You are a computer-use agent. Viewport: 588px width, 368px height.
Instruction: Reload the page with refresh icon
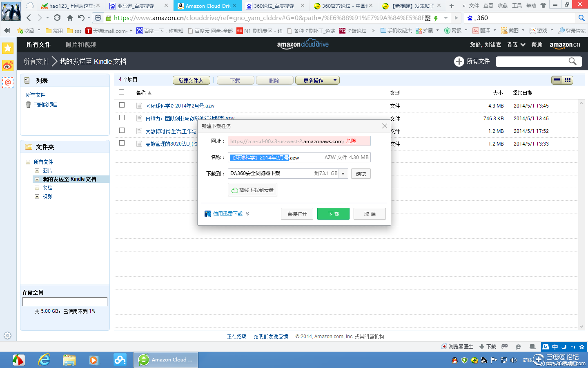57,18
